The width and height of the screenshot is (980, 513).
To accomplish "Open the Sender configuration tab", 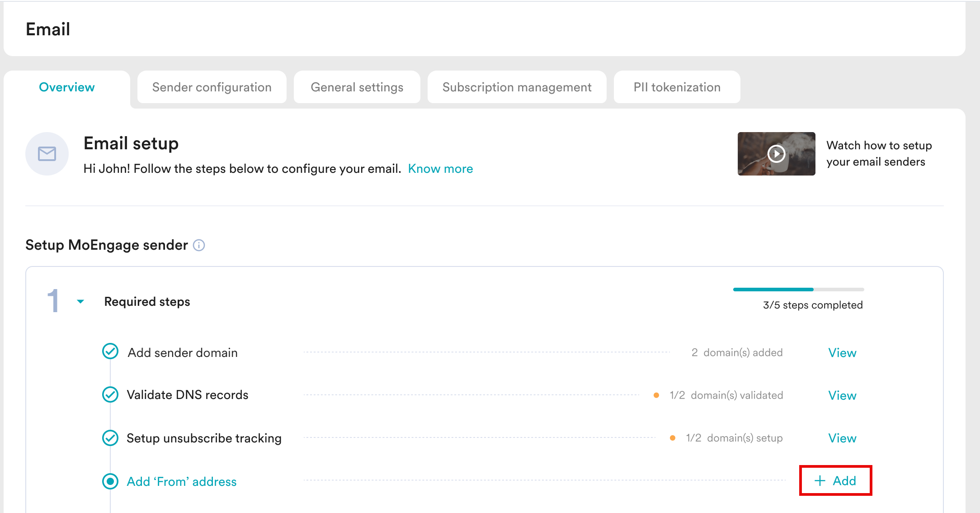I will [212, 87].
